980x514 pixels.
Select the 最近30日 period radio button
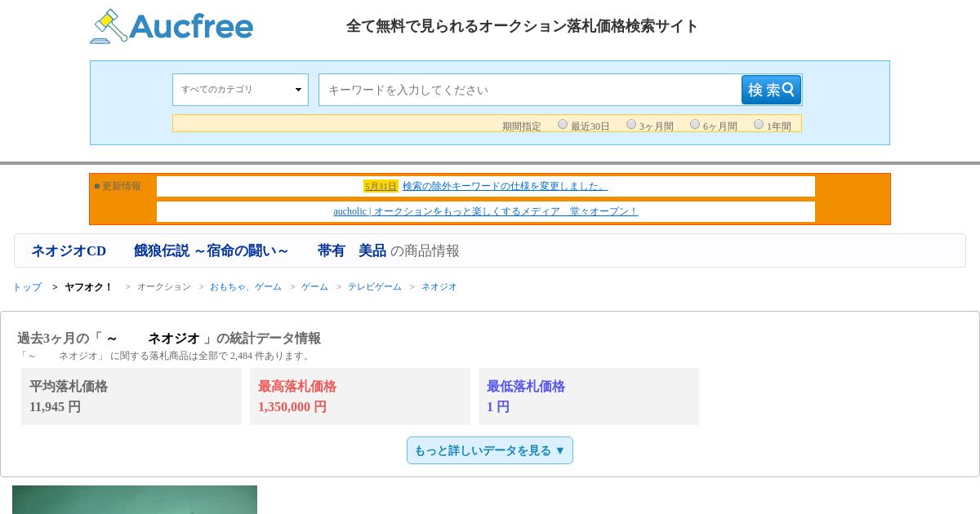(563, 124)
